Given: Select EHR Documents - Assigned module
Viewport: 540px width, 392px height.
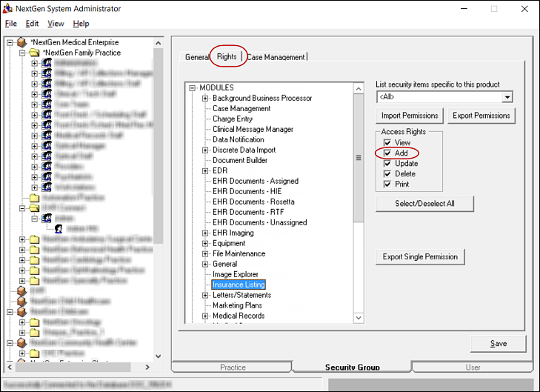Looking at the screenshot, I should point(256,181).
